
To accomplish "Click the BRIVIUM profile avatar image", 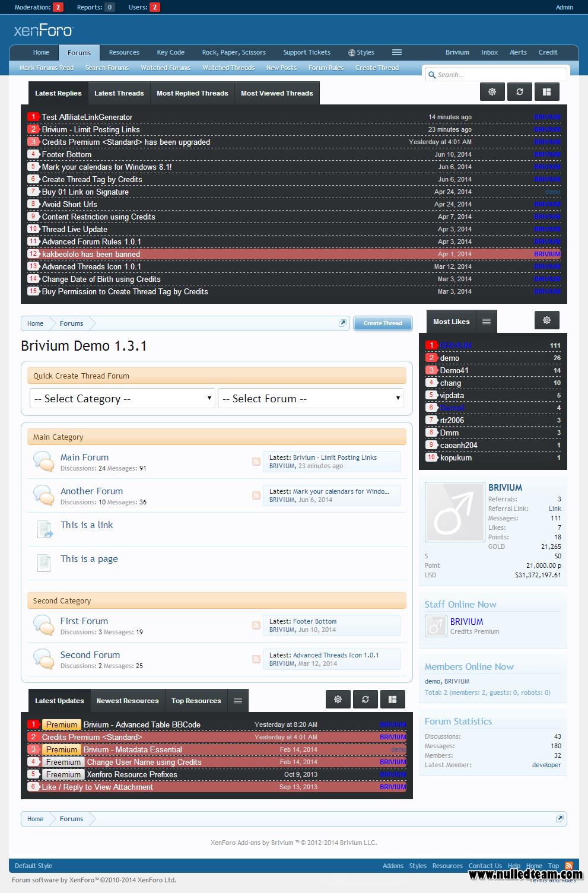I will [x=455, y=512].
